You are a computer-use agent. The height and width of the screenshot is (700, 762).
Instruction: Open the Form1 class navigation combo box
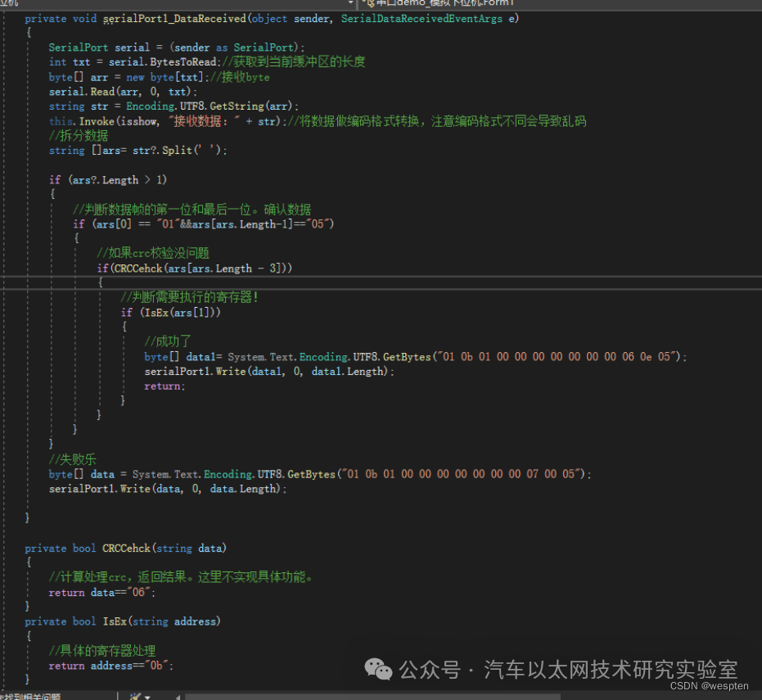[560, 3]
